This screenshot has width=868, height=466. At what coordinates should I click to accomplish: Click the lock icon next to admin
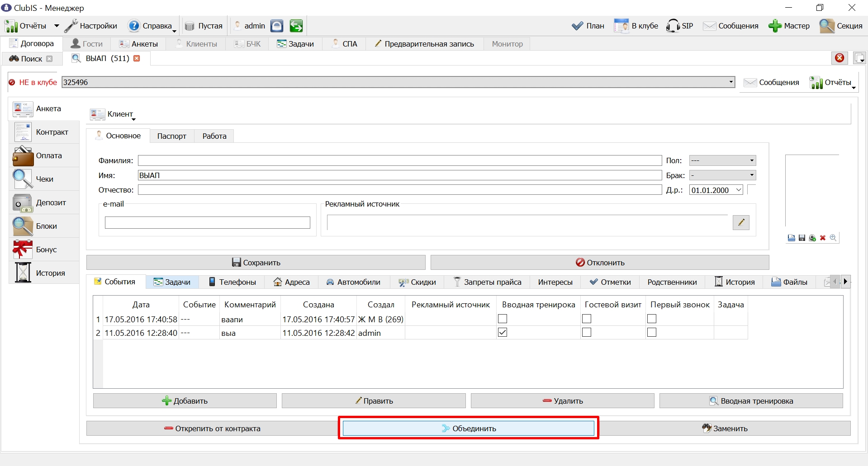pyautogui.click(x=277, y=26)
